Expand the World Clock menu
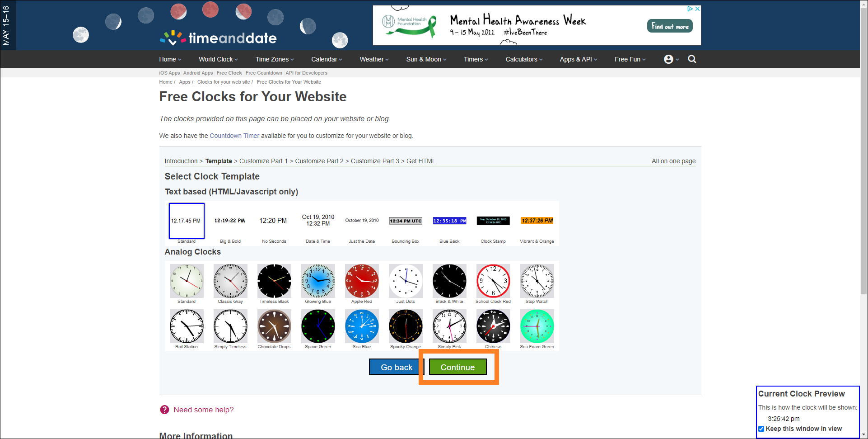This screenshot has width=868, height=439. click(218, 59)
